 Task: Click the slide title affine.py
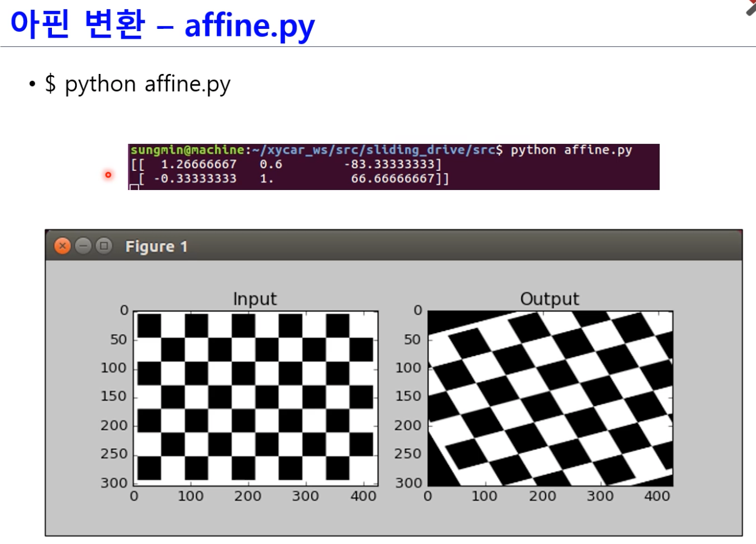pyautogui.click(x=249, y=25)
